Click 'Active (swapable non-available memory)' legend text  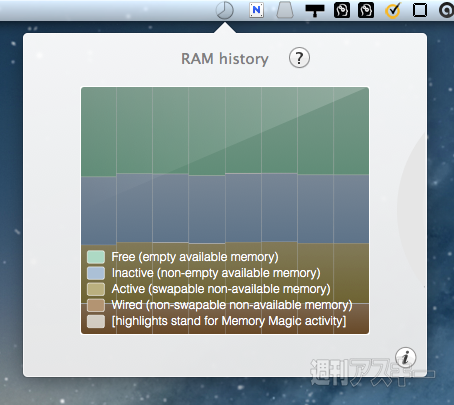pyautogui.click(x=221, y=289)
